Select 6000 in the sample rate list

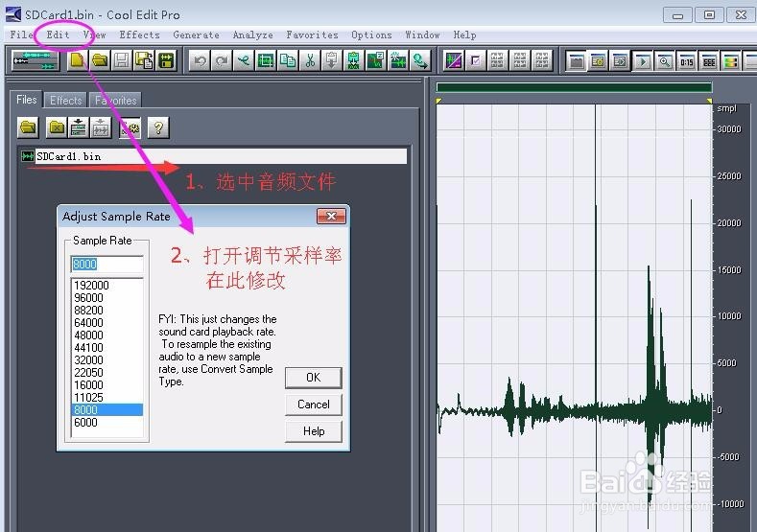tap(107, 423)
